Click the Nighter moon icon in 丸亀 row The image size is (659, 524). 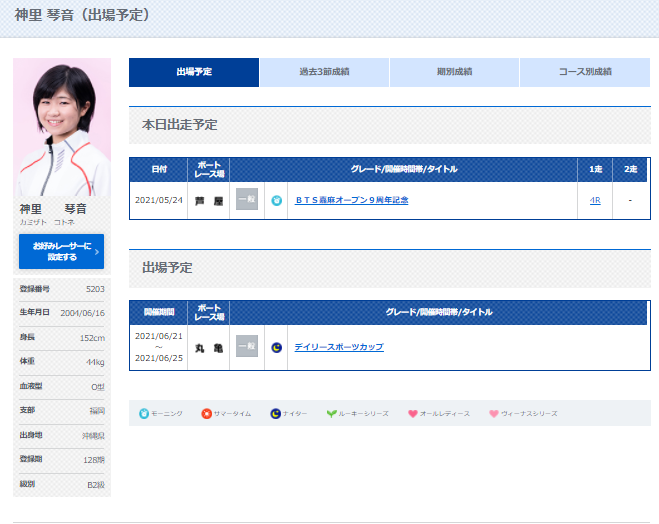pos(277,347)
